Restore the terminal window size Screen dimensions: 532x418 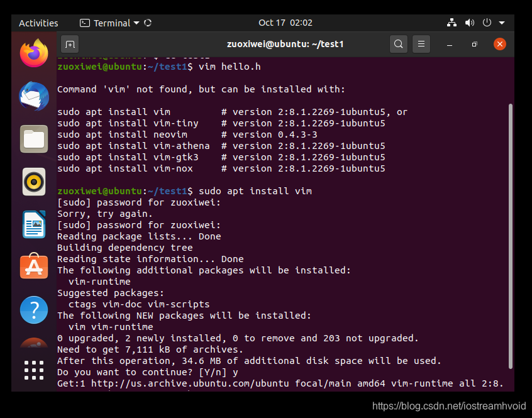click(474, 44)
